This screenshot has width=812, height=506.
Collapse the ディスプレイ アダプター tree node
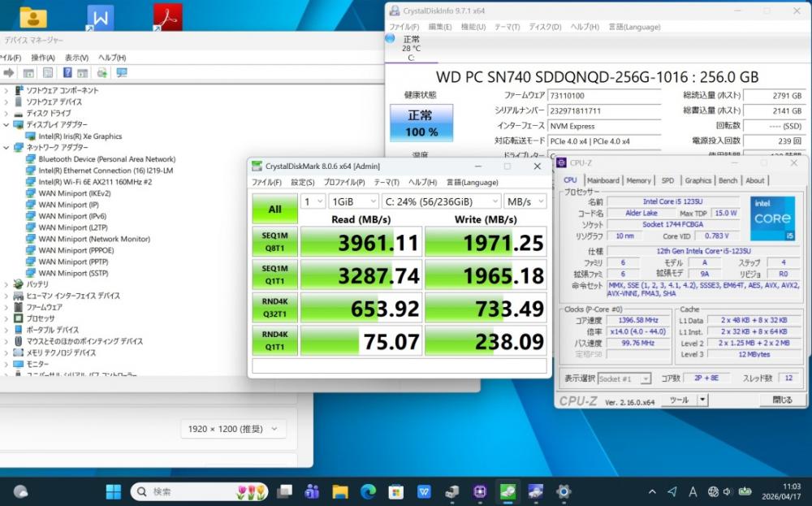(6, 125)
